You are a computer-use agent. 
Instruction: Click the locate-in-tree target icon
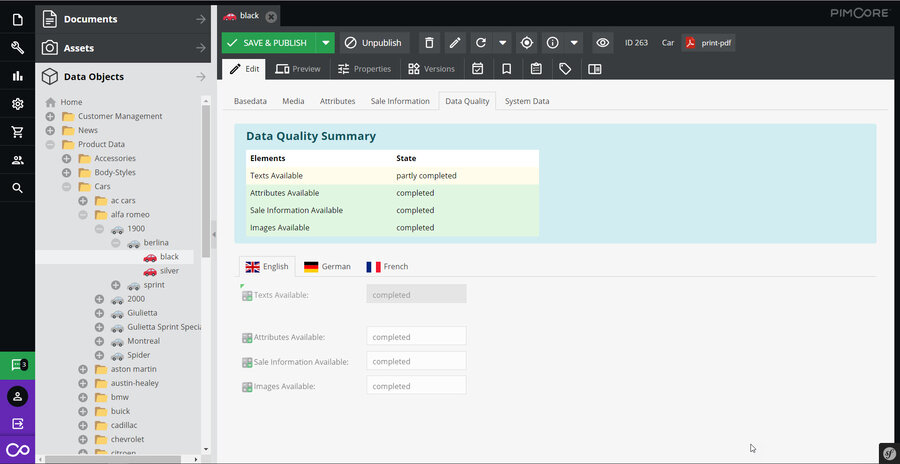pos(527,43)
